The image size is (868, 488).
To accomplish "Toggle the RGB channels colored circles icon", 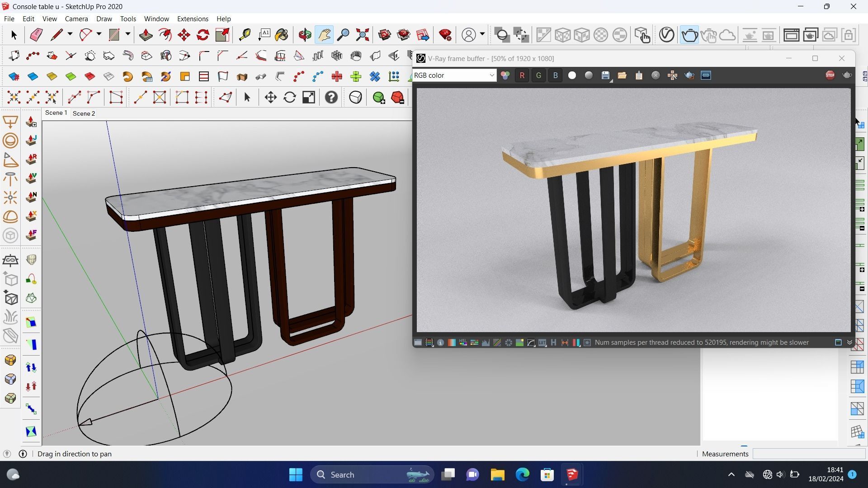I will coord(505,75).
